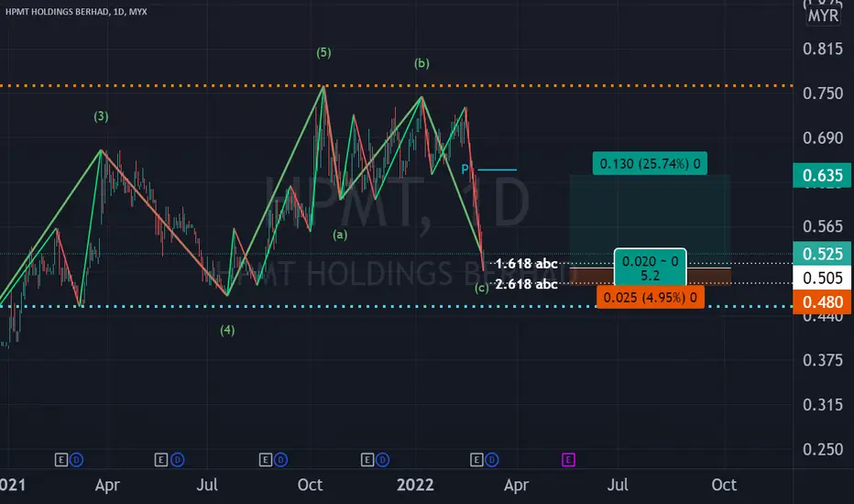Select the orange dotted horizontal resistance line
This screenshot has height=504, width=854.
coord(396,85)
